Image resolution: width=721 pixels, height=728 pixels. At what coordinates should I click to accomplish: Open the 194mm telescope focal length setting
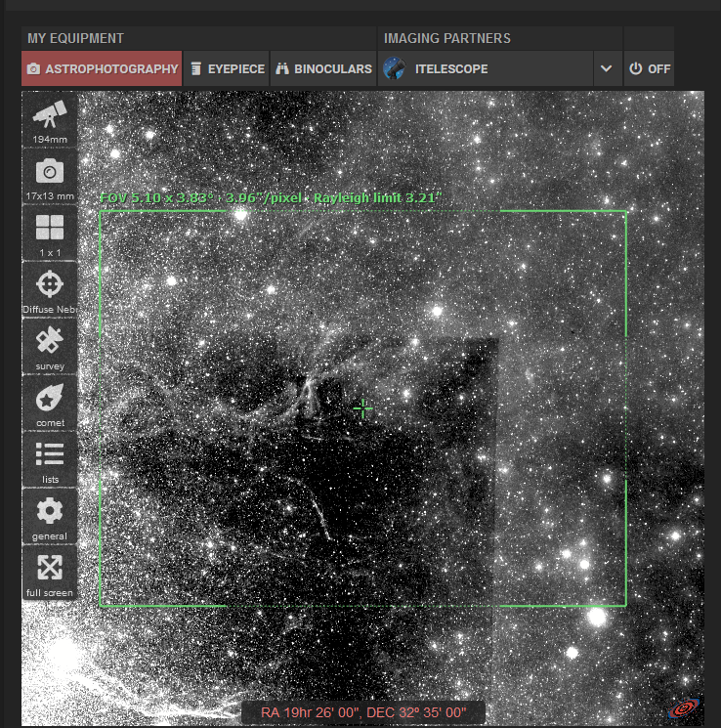(x=50, y=120)
